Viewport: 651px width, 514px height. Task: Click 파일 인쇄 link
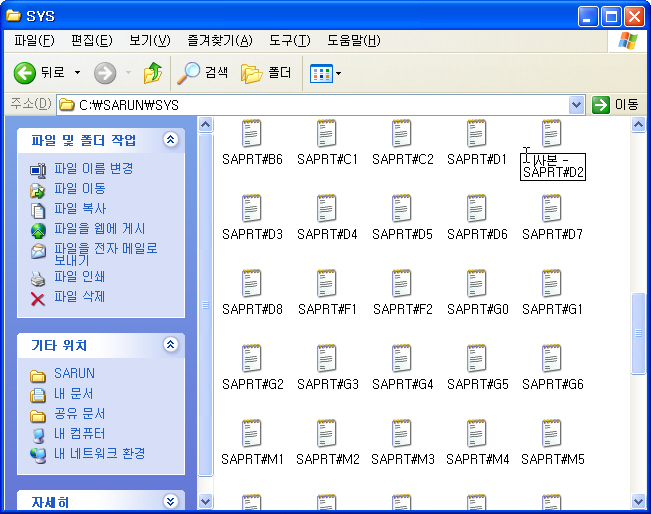(80, 277)
